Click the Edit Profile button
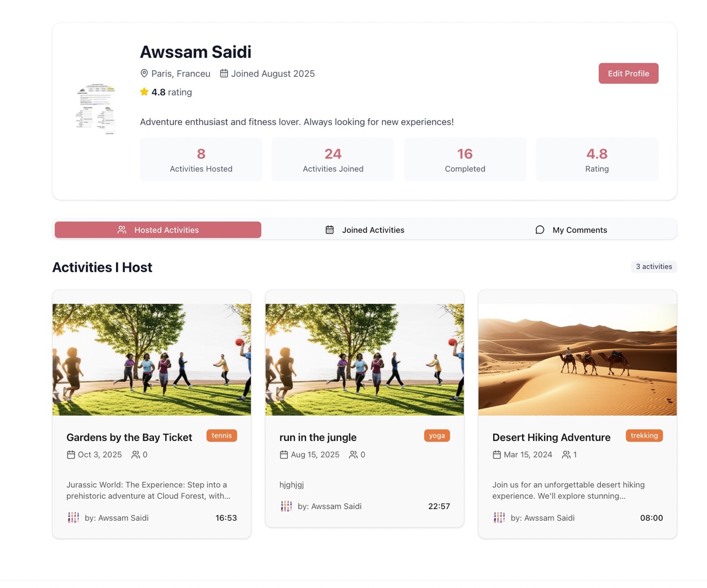 click(x=628, y=73)
